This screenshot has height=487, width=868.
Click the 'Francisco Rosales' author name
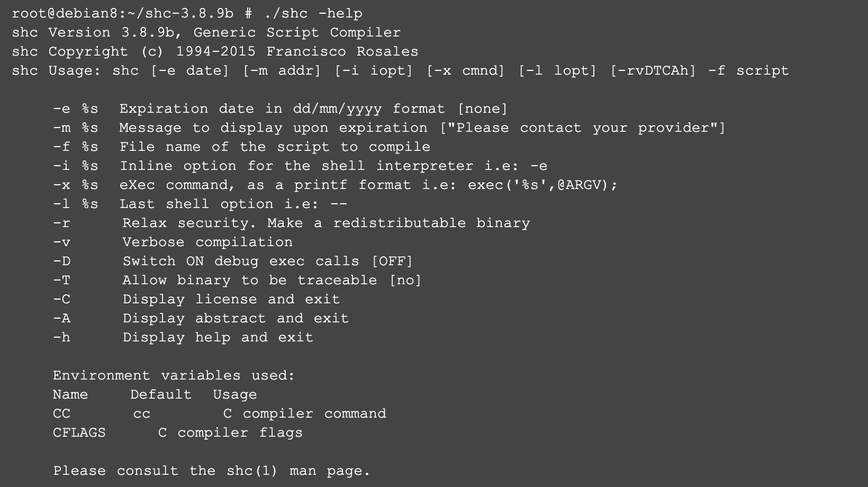[342, 51]
